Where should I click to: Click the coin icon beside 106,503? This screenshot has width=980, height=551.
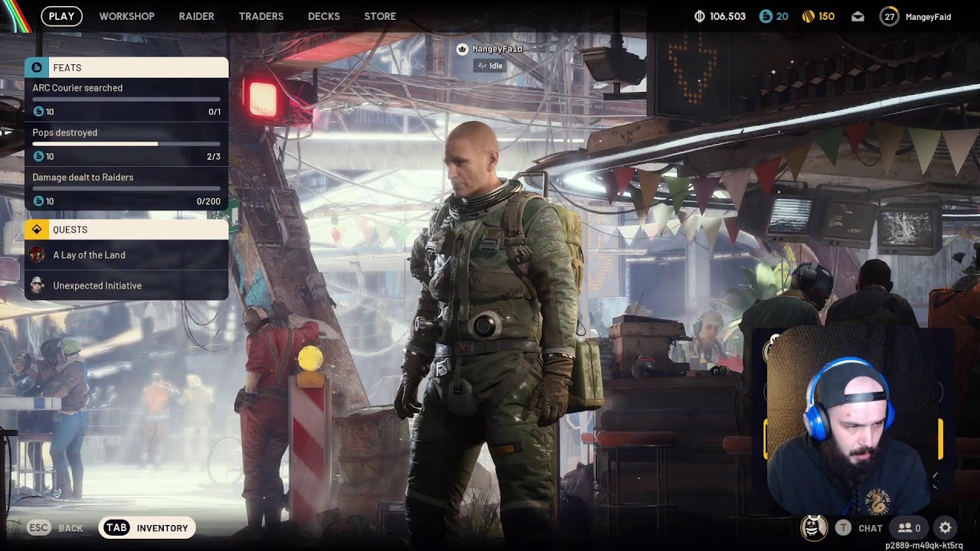(699, 16)
